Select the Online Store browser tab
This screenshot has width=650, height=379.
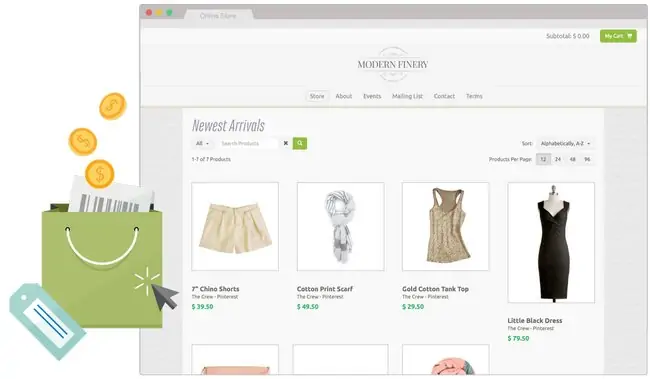click(x=218, y=16)
